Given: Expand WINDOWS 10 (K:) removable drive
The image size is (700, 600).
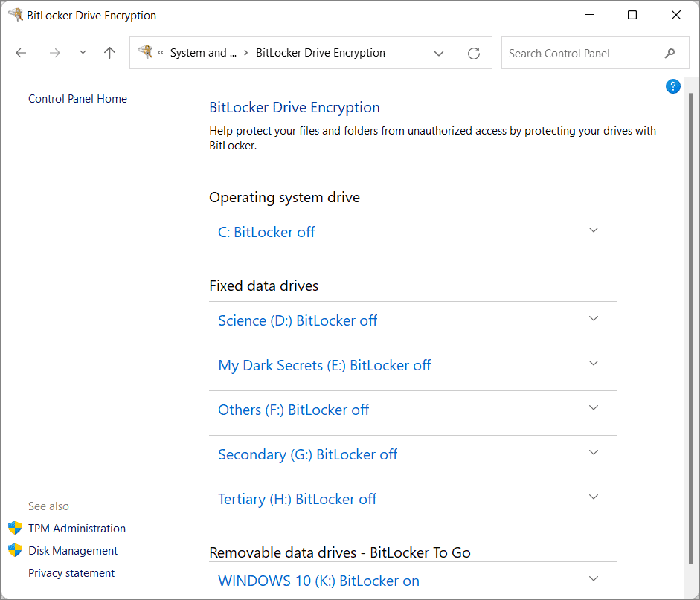Looking at the screenshot, I should pyautogui.click(x=593, y=578).
